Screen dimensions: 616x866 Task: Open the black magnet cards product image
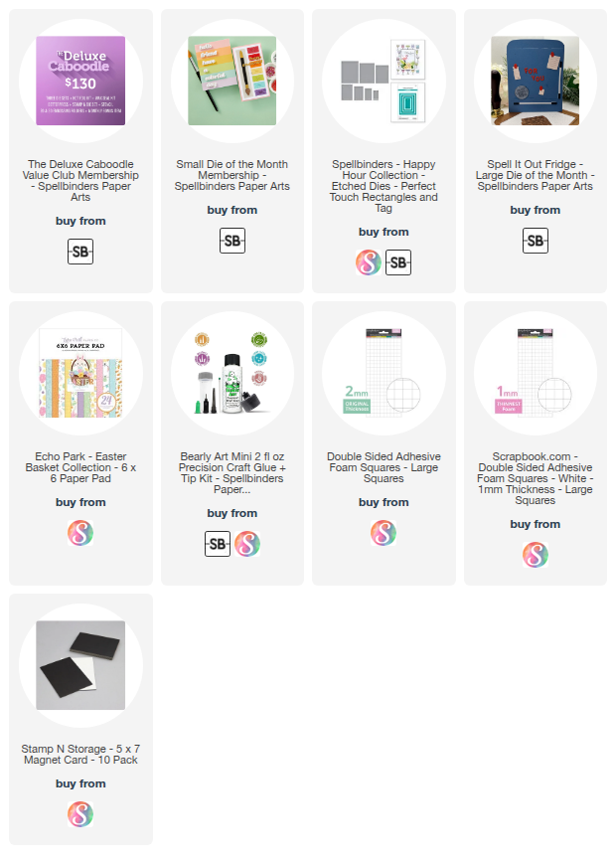80,665
